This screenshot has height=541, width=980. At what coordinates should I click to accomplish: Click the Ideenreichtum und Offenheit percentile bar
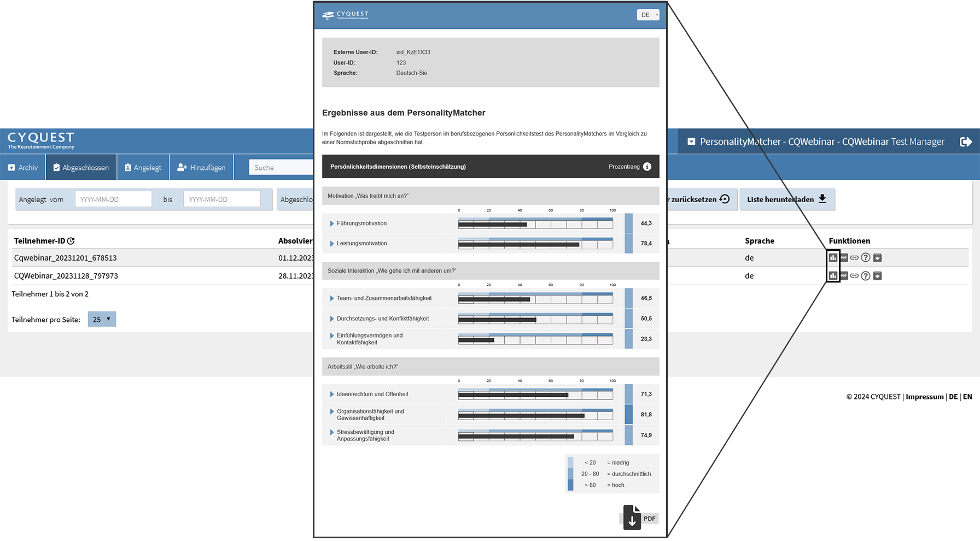[x=535, y=394]
